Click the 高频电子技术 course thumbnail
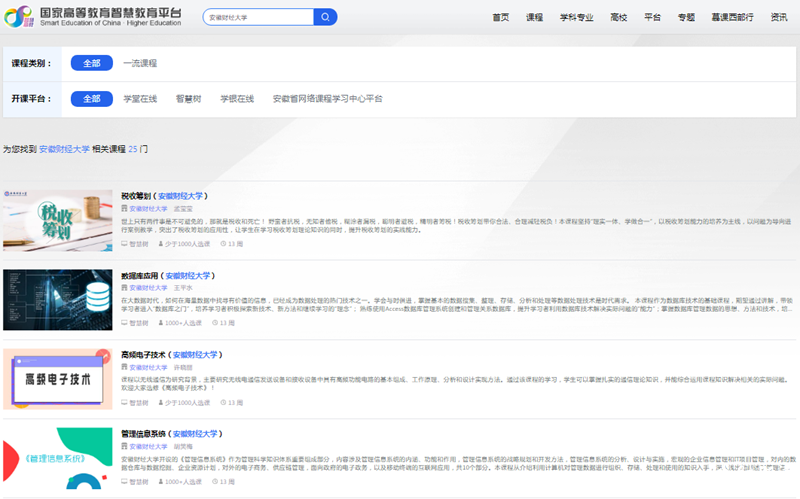The width and height of the screenshot is (800, 499). point(57,379)
